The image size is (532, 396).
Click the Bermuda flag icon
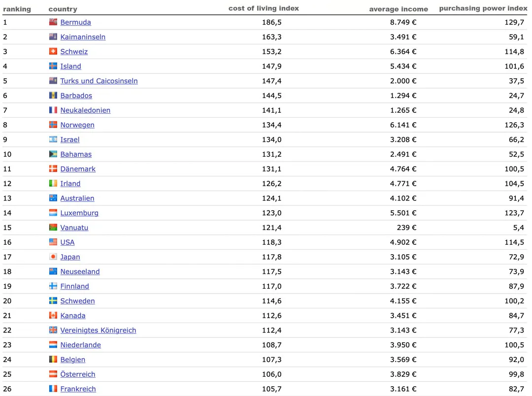(x=53, y=22)
